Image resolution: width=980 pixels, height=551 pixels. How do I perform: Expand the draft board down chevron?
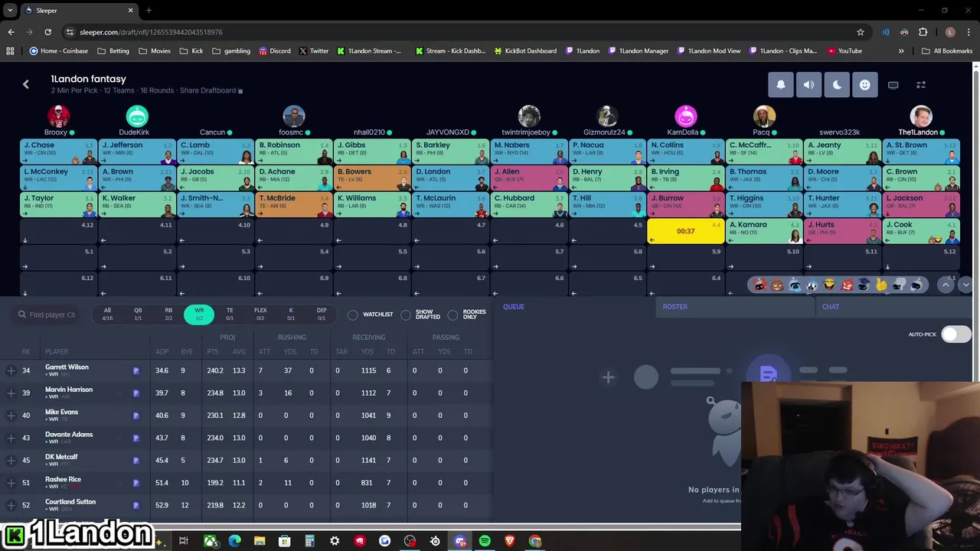[x=965, y=285]
